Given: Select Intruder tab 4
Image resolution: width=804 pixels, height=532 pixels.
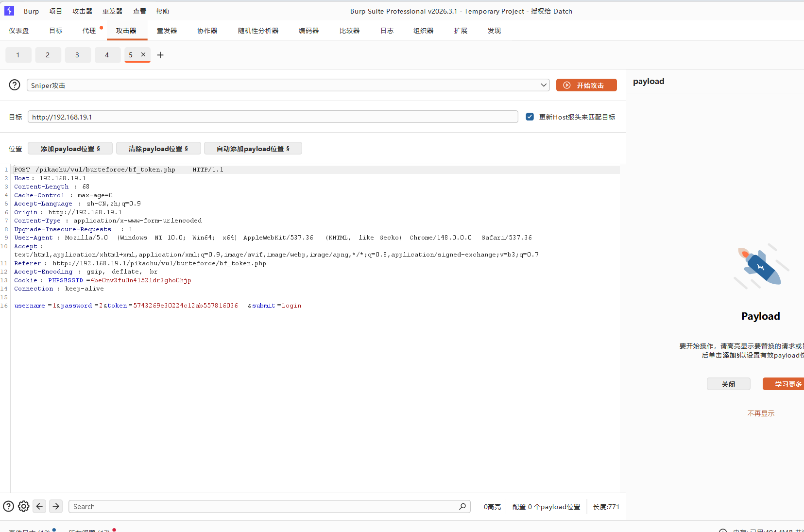Looking at the screenshot, I should [107, 55].
